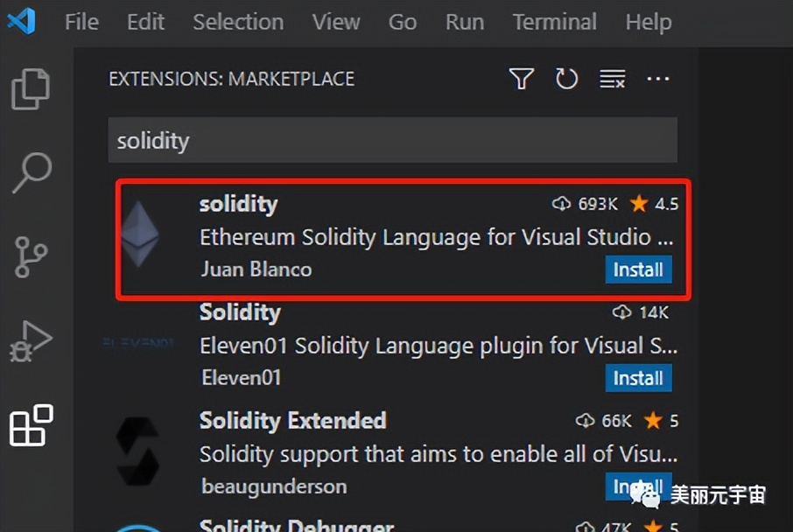
Task: Click the Ethereum logo of solidity extension
Action: [140, 236]
